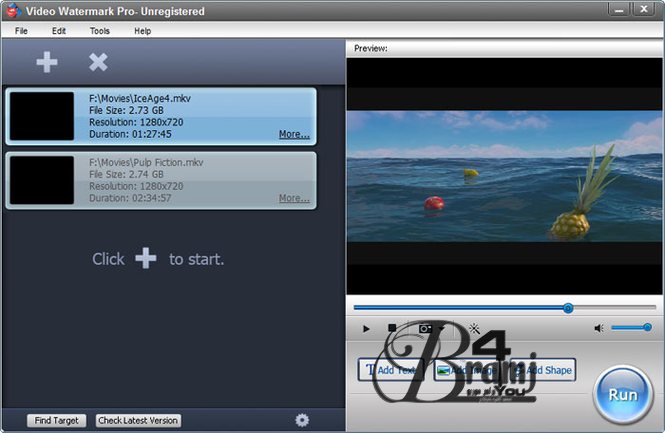Click the video preview image
Image resolution: width=665 pixels, height=433 pixels.
pyautogui.click(x=504, y=176)
